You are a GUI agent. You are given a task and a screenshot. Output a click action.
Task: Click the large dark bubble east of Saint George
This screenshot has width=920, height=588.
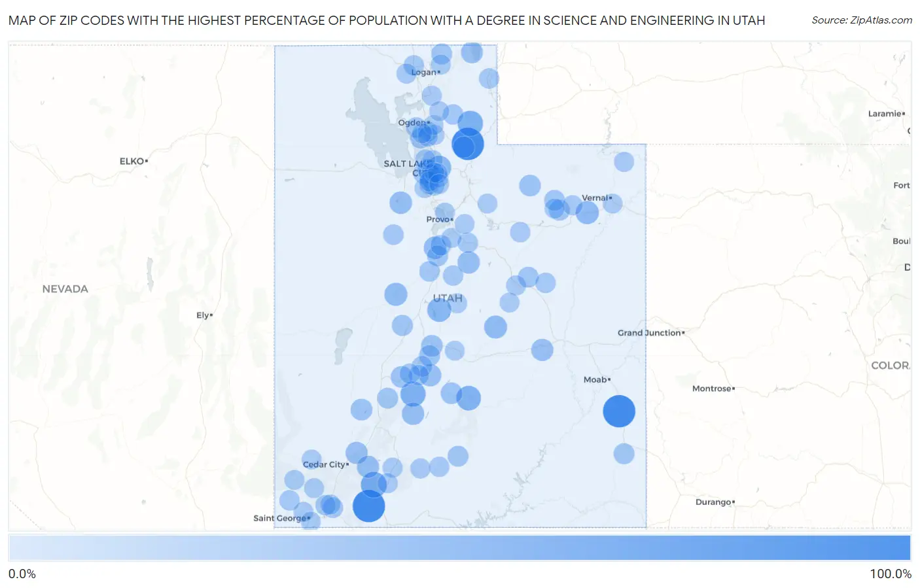[x=369, y=506]
